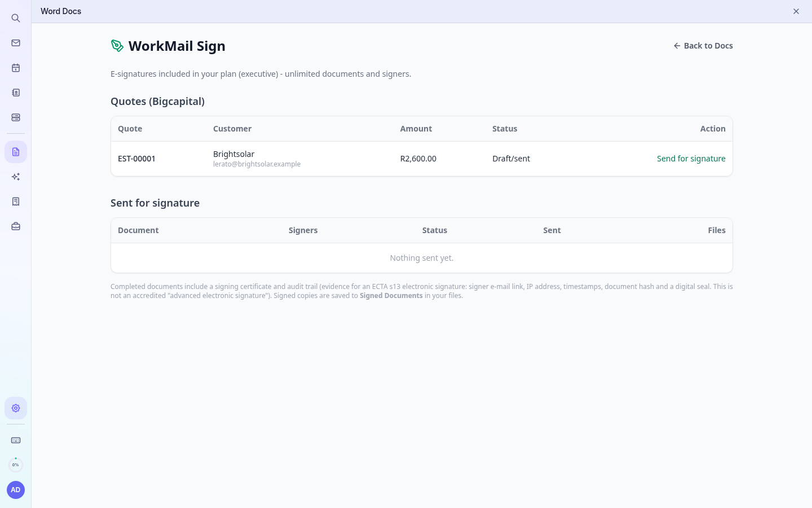Click the Files column header
This screenshot has height=508, width=812.
[x=717, y=230]
